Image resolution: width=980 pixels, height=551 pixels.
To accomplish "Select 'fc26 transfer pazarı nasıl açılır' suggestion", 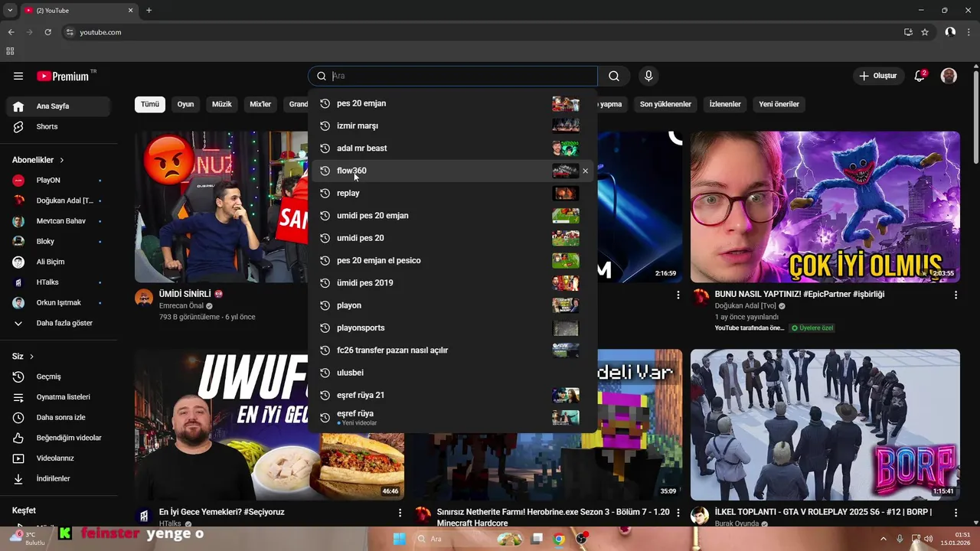I will click(452, 350).
